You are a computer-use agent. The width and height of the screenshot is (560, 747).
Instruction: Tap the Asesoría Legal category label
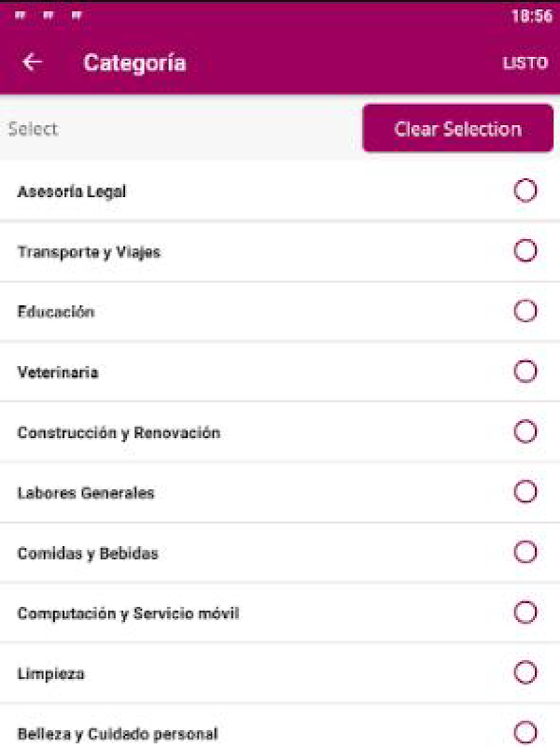point(72,192)
